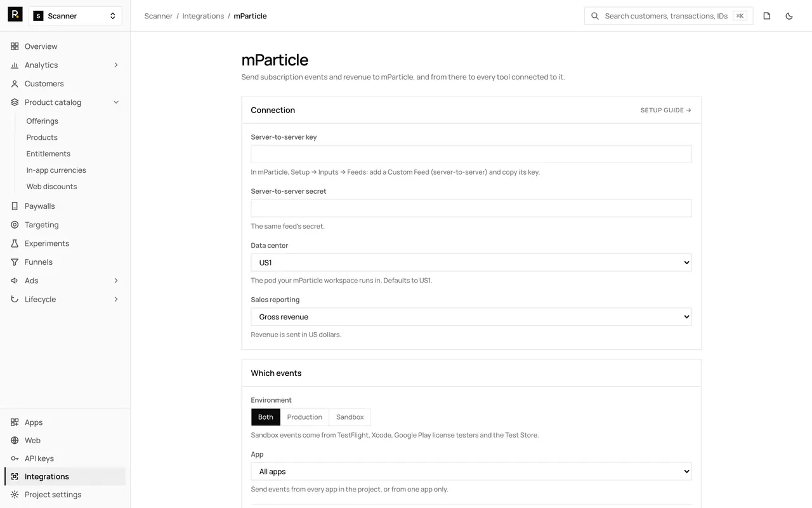812x508 pixels.
Task: Open Entitlements in the product catalog
Action: pos(48,154)
